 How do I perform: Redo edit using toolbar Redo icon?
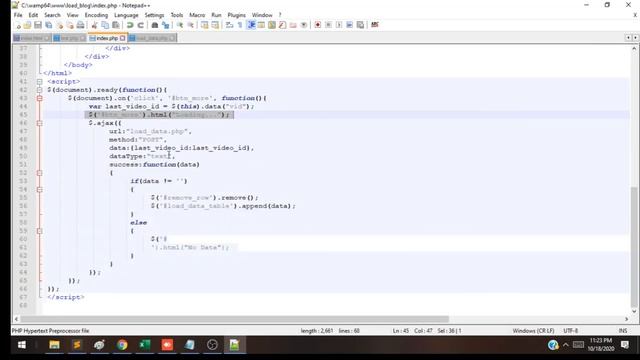[140, 25]
